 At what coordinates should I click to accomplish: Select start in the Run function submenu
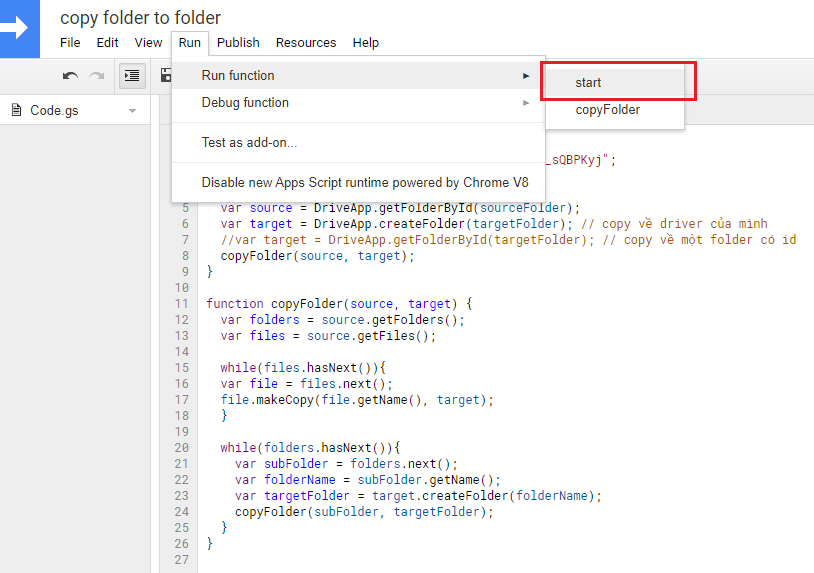click(x=588, y=83)
